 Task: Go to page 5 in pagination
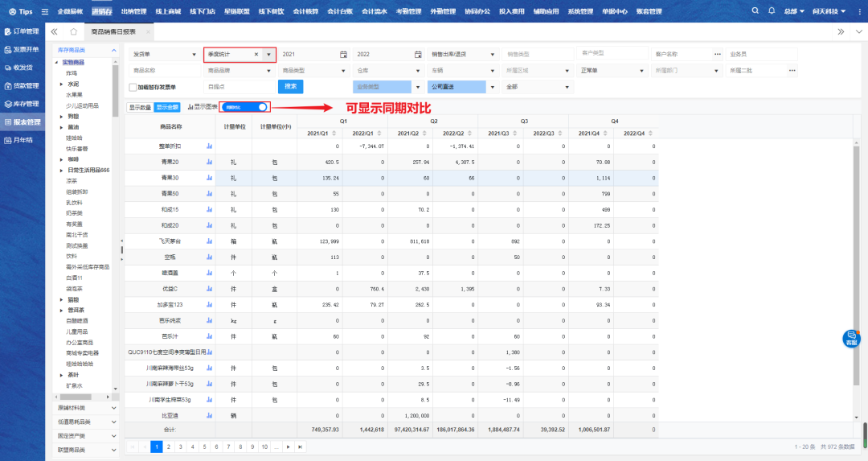(205, 446)
